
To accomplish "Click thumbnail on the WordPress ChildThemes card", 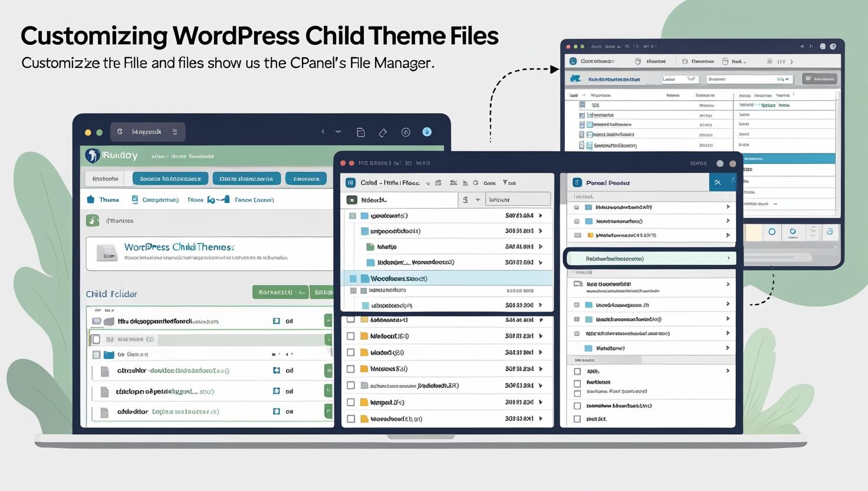I will (x=108, y=253).
